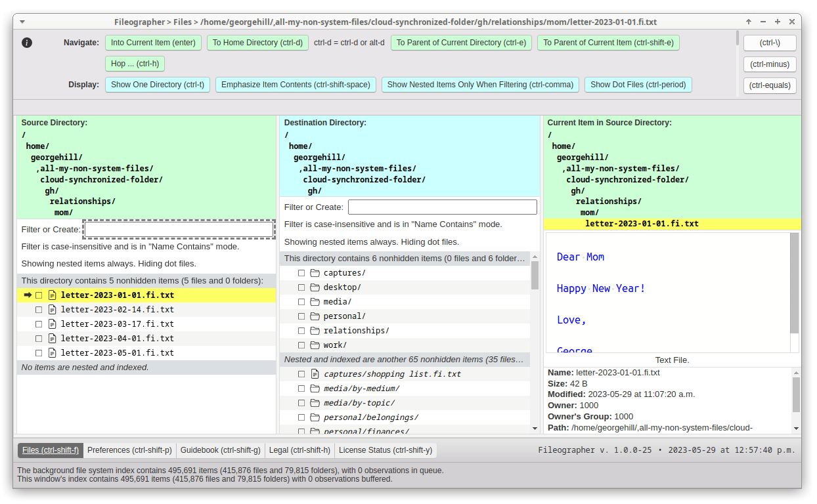Click file icon of letter-2023-03-17.fi.txt
This screenshot has height=504, width=817.
[53, 324]
